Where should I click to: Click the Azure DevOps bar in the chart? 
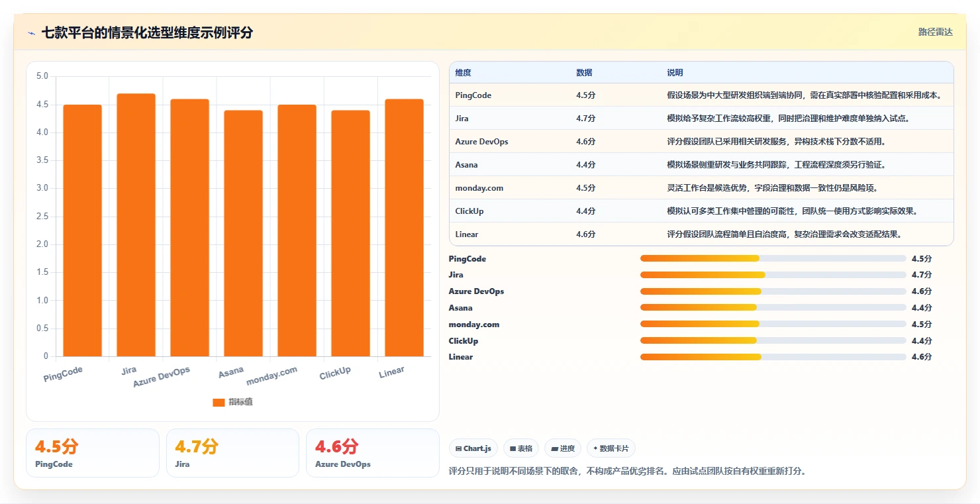tap(190, 228)
